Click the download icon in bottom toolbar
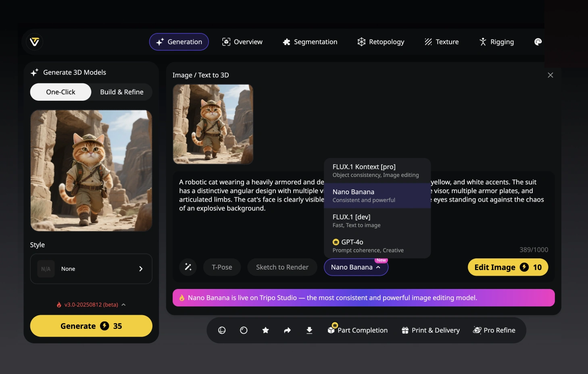The width and height of the screenshot is (588, 374). pos(309,330)
